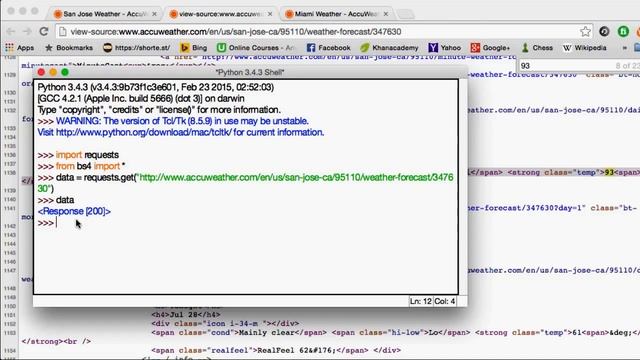Bookmark this page with the star icon

(x=585, y=31)
